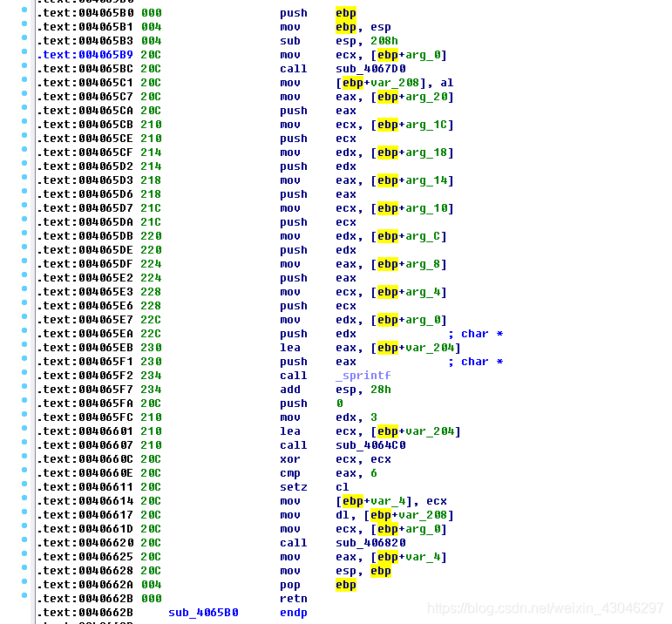
Task: Click the cl operand of setz
Action: (343, 487)
